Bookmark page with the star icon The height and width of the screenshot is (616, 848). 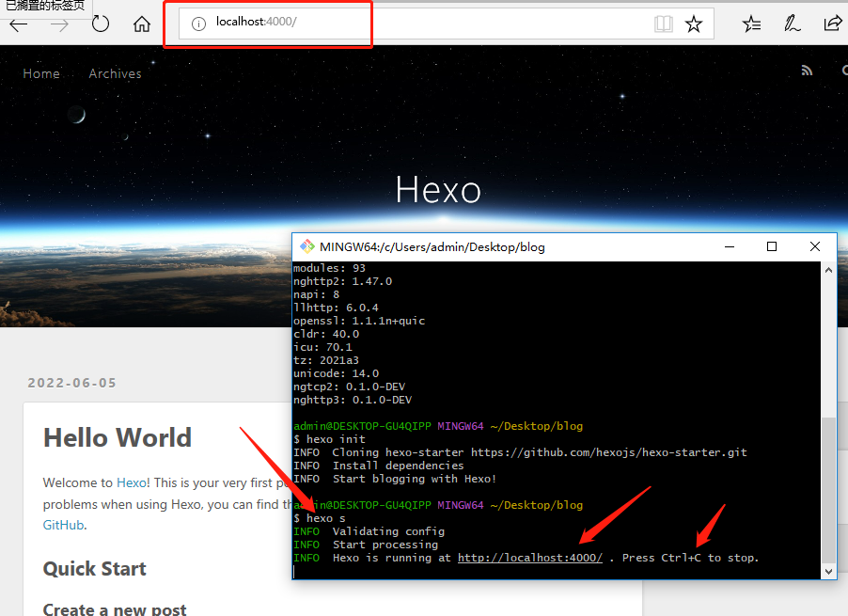point(693,24)
